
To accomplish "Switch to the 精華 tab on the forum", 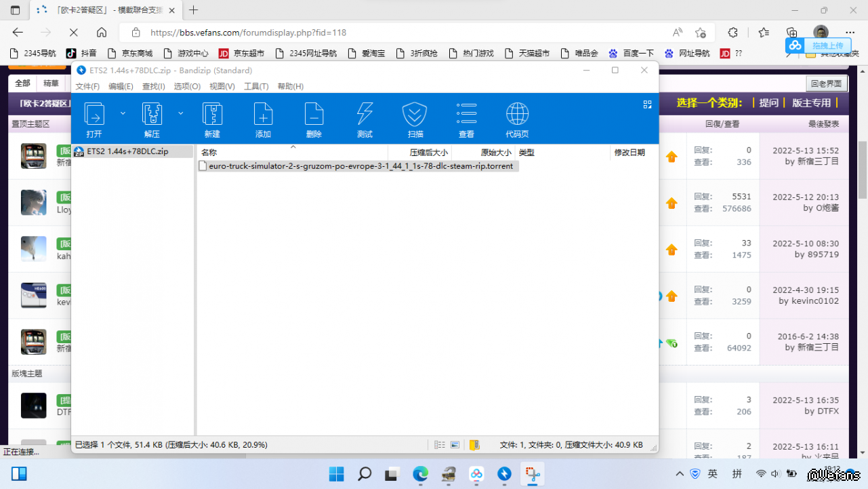I will (x=51, y=83).
